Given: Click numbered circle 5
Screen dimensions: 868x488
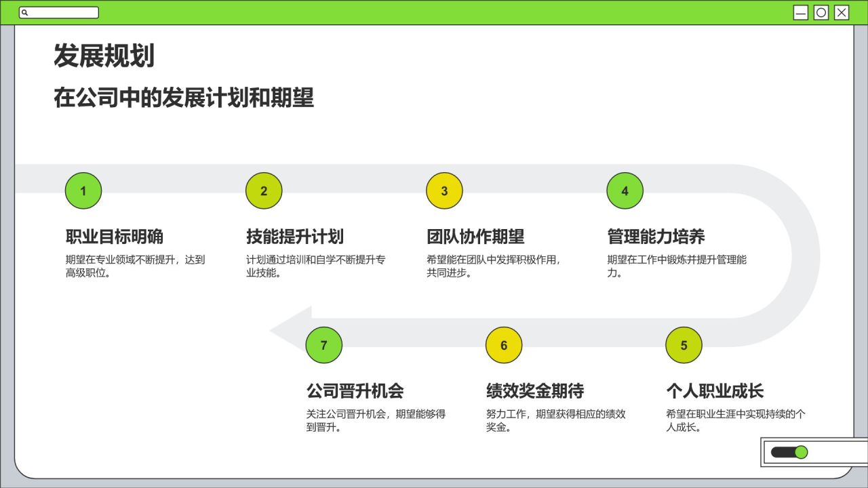Looking at the screenshot, I should 684,345.
